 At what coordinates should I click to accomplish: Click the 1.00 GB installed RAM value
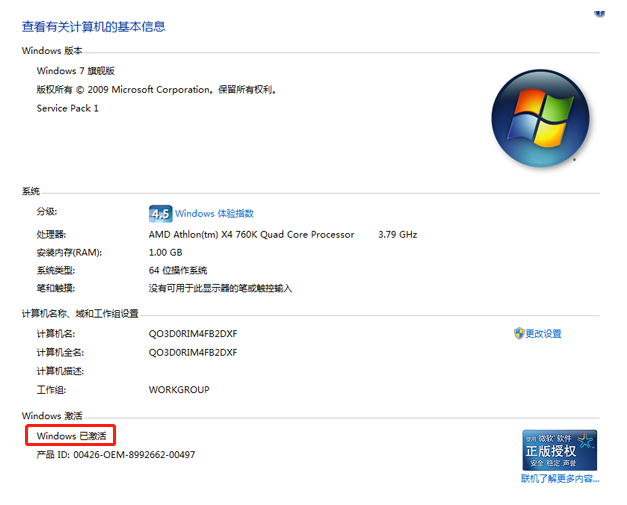coord(168,253)
